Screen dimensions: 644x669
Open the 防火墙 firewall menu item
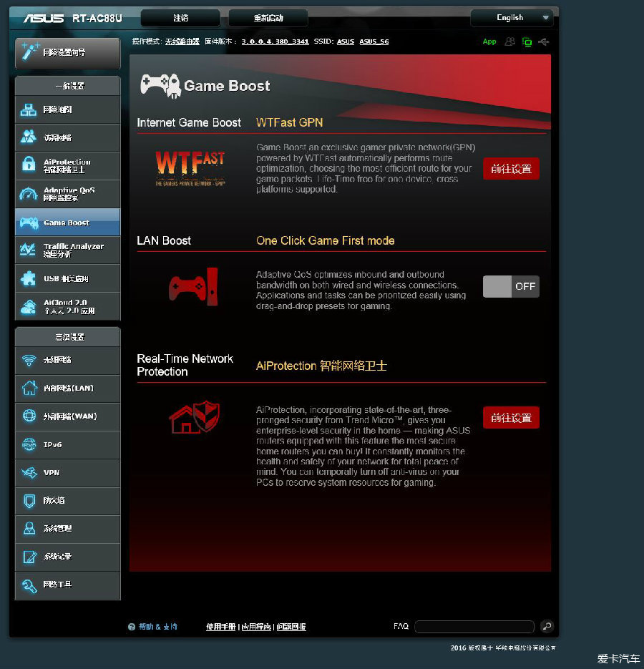pos(67,500)
